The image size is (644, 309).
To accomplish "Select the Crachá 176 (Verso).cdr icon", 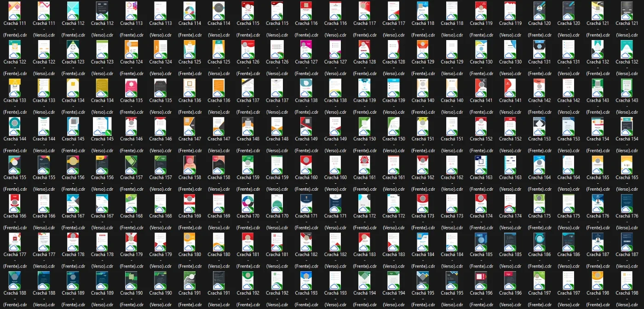I will [627, 203].
